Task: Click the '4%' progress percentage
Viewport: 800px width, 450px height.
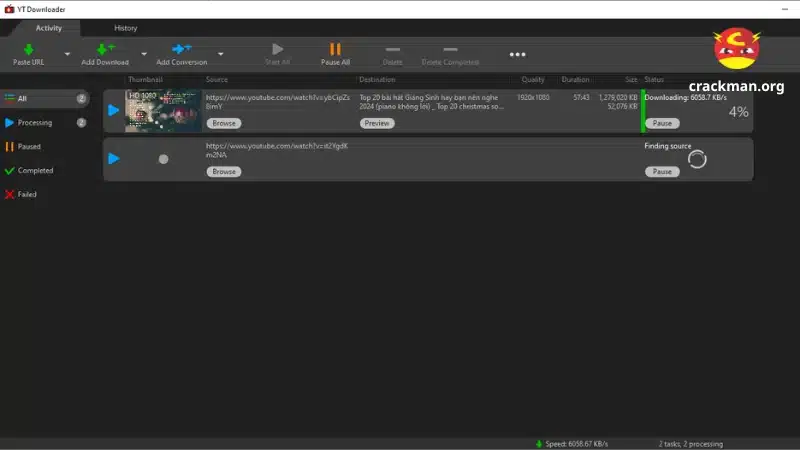Action: click(738, 112)
